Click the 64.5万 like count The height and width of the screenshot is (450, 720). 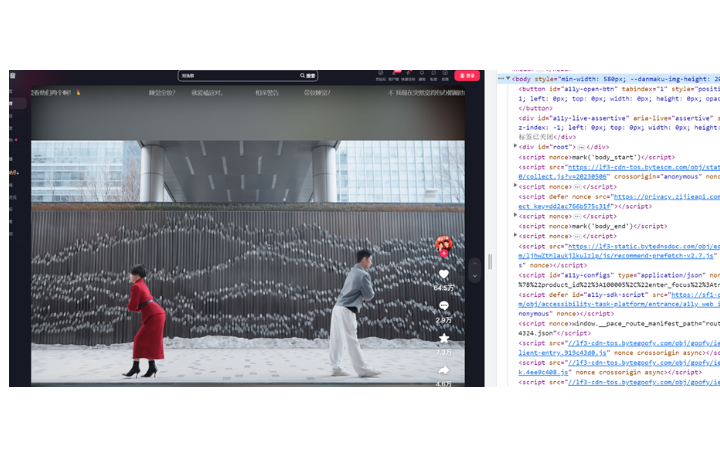444,288
